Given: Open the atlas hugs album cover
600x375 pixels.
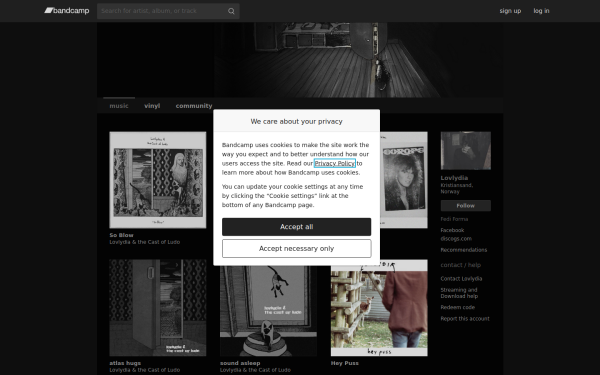Looking at the screenshot, I should [x=158, y=308].
